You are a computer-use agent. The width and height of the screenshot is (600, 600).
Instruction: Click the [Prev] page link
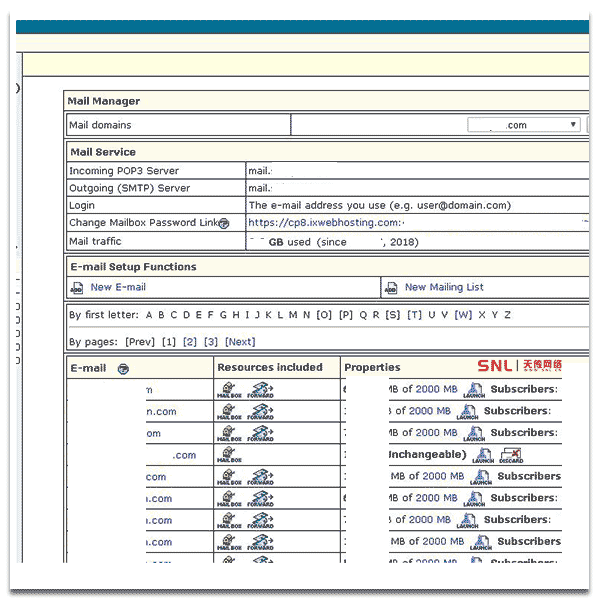[x=140, y=342]
